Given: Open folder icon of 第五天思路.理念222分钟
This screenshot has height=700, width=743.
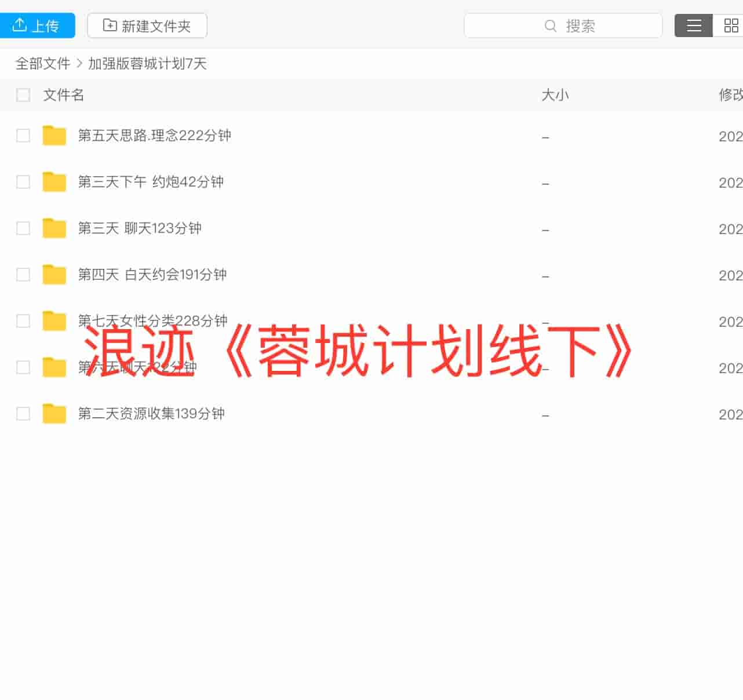Looking at the screenshot, I should pyautogui.click(x=54, y=136).
